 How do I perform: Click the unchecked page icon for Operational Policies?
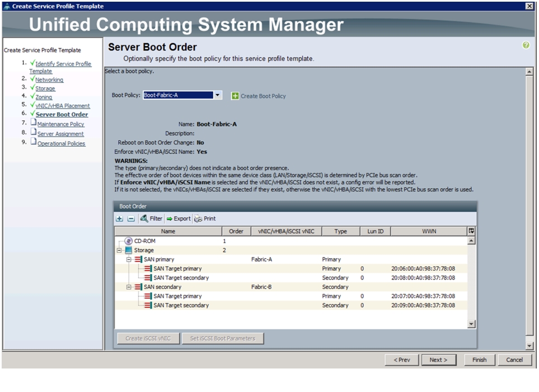(34, 142)
